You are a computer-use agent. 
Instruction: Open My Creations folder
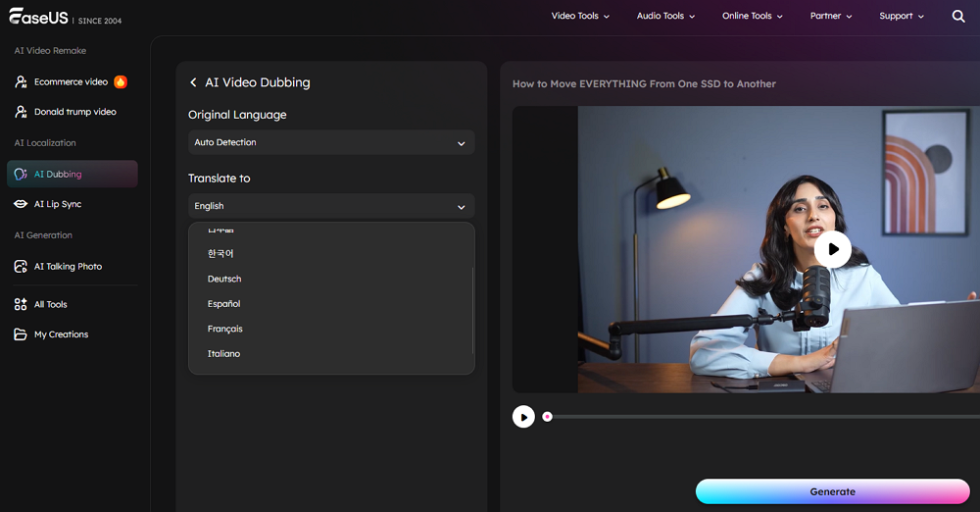click(61, 334)
